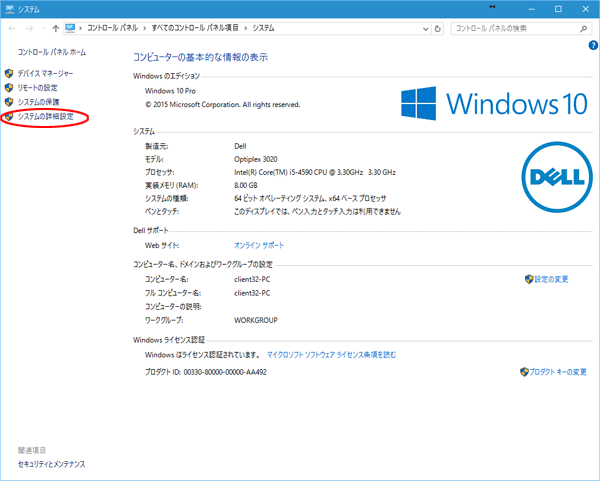Click shield icon beside システムの保護

pyautogui.click(x=9, y=102)
